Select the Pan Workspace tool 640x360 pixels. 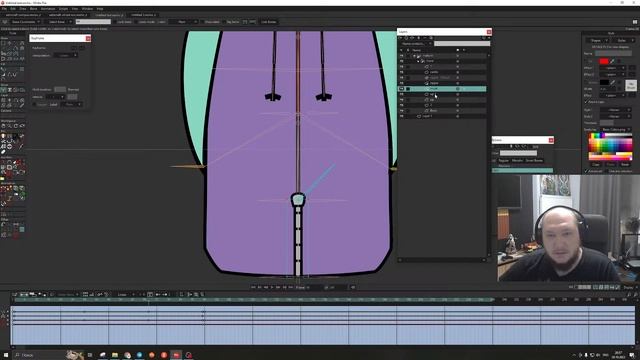coord(3,126)
